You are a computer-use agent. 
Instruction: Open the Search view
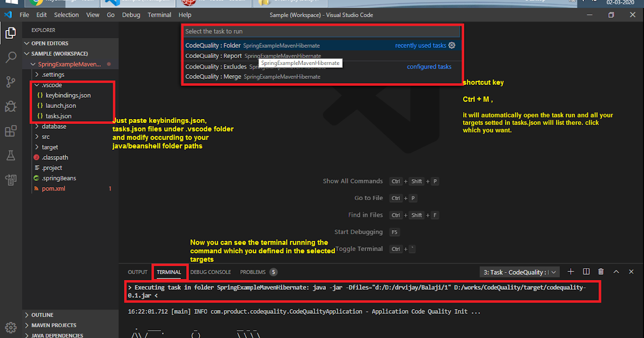11,57
